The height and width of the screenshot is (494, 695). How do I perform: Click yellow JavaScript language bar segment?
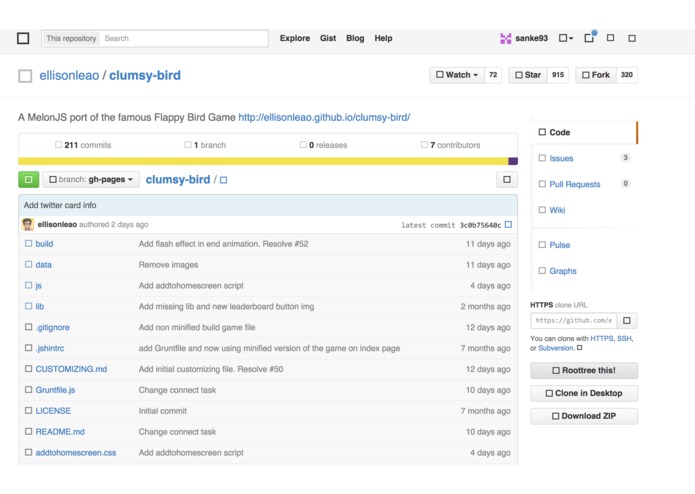click(x=263, y=161)
